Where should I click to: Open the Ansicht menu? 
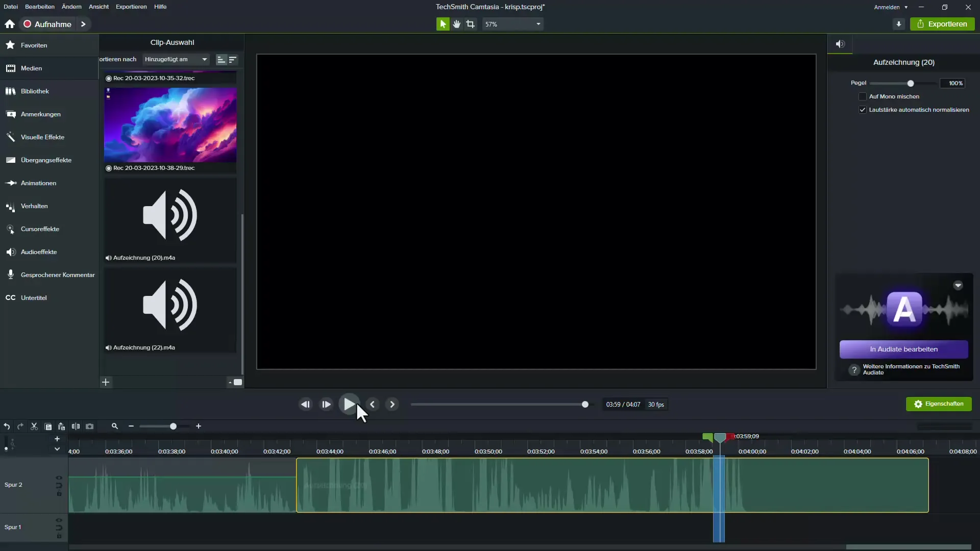pos(99,7)
